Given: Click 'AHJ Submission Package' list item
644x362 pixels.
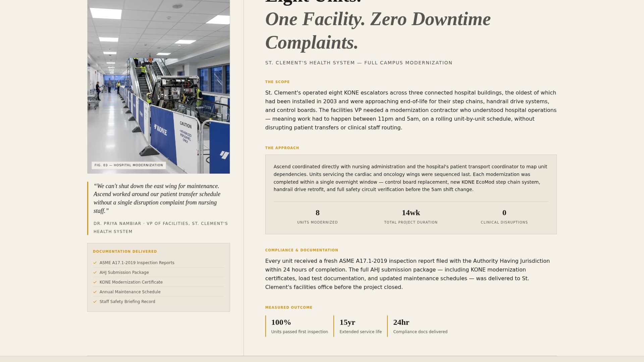Looking at the screenshot, I should tap(158, 273).
